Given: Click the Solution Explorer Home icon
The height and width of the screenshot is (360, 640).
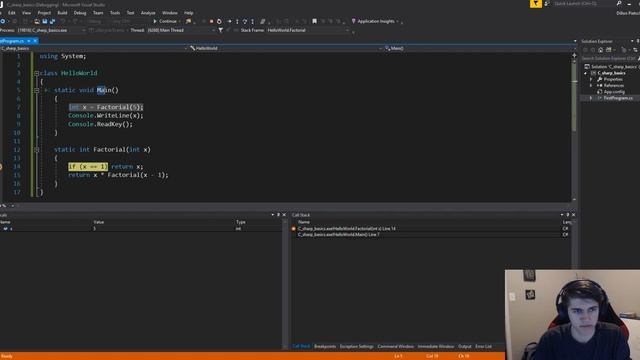Looking at the screenshot, I should coord(600,50).
